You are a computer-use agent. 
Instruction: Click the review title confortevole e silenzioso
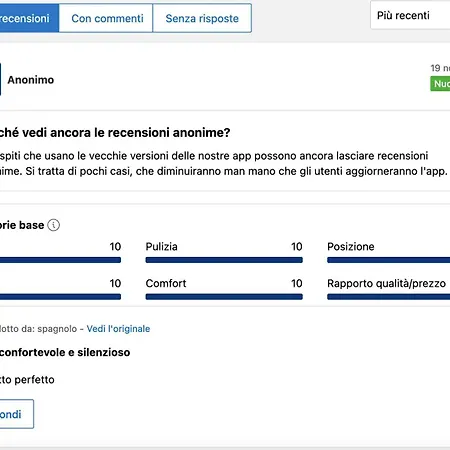click(65, 352)
